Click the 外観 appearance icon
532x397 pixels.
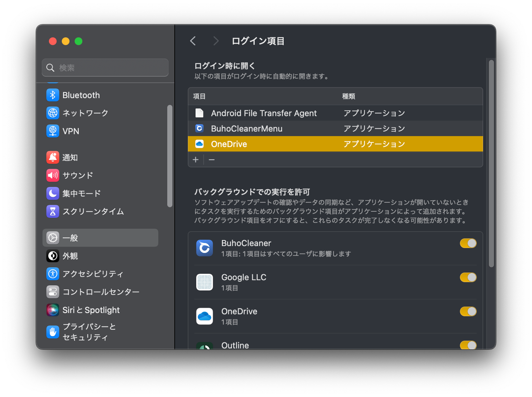click(53, 256)
